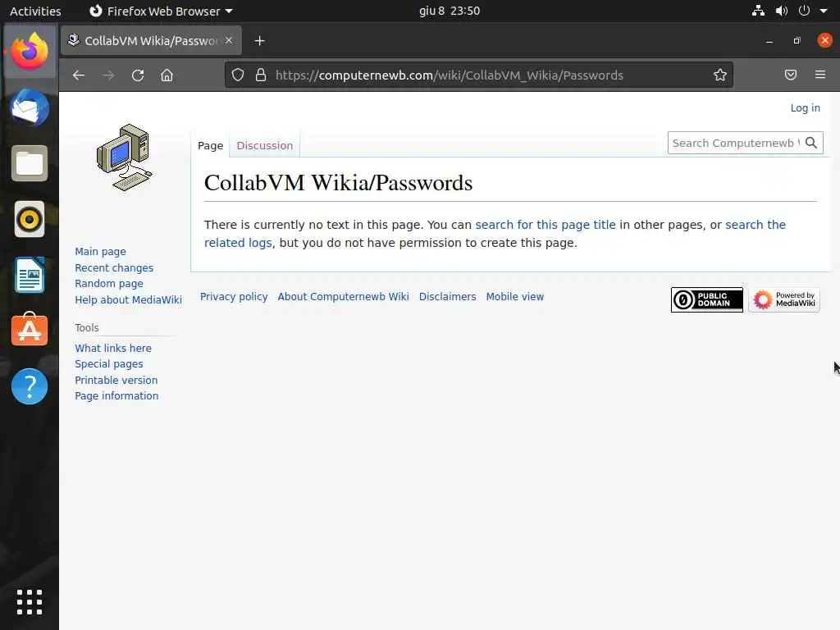Show applications grid
Image resolution: width=840 pixels, height=630 pixels.
click(30, 602)
